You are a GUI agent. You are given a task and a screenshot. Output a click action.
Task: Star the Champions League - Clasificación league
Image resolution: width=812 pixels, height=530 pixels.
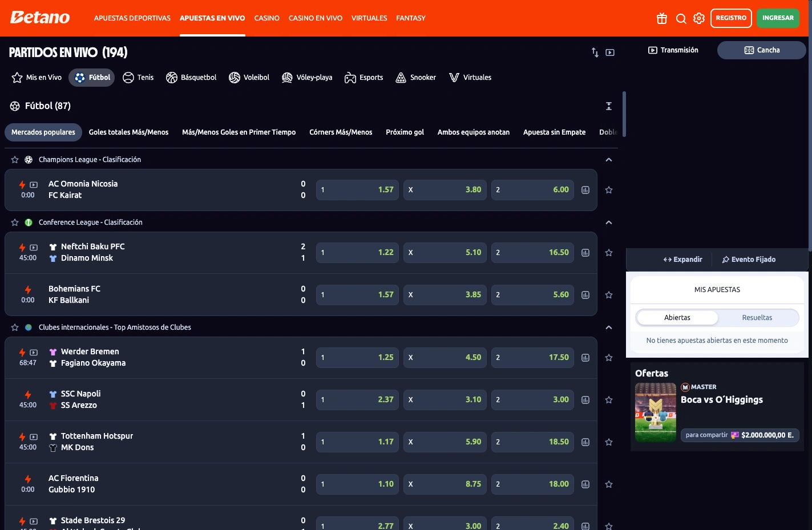coord(15,160)
